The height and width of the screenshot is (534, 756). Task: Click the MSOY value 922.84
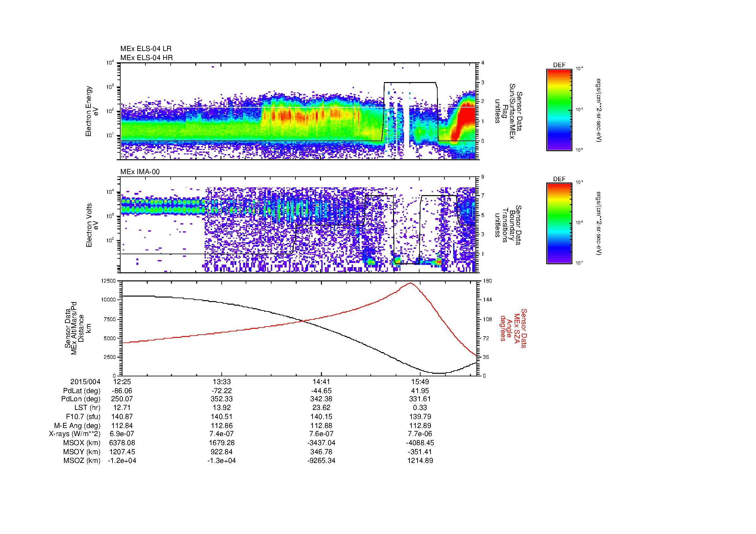222,452
